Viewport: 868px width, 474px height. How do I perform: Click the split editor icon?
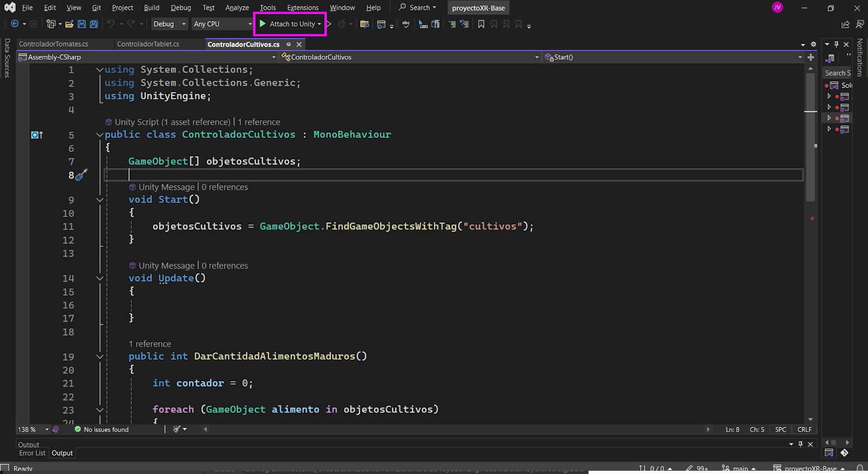coord(810,57)
